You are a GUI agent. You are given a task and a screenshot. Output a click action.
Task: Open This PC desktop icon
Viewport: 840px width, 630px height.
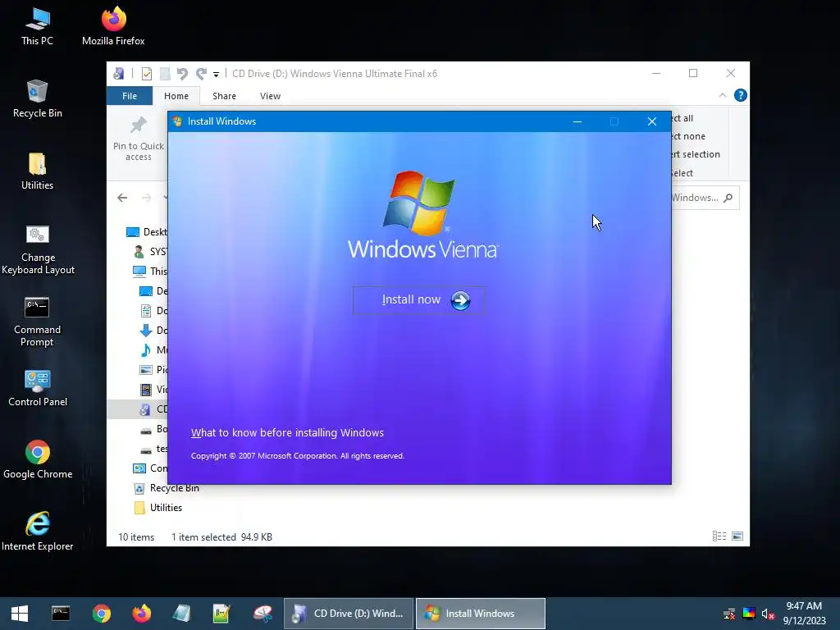pos(37,27)
